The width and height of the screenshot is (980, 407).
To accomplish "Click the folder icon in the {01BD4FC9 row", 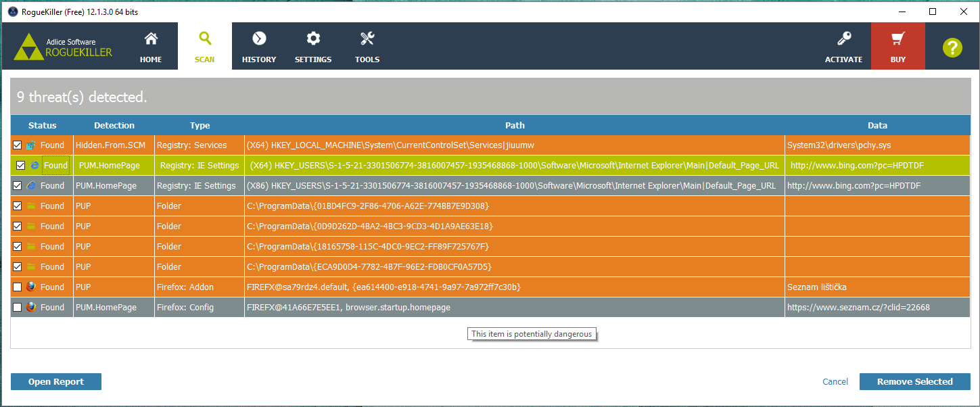I will coord(30,206).
